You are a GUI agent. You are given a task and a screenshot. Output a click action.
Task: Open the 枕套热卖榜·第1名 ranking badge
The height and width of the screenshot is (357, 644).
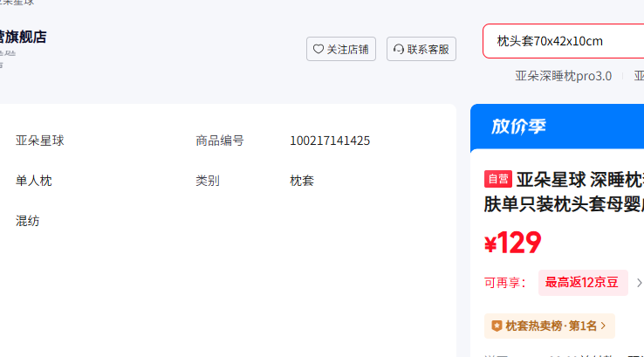tap(550, 326)
